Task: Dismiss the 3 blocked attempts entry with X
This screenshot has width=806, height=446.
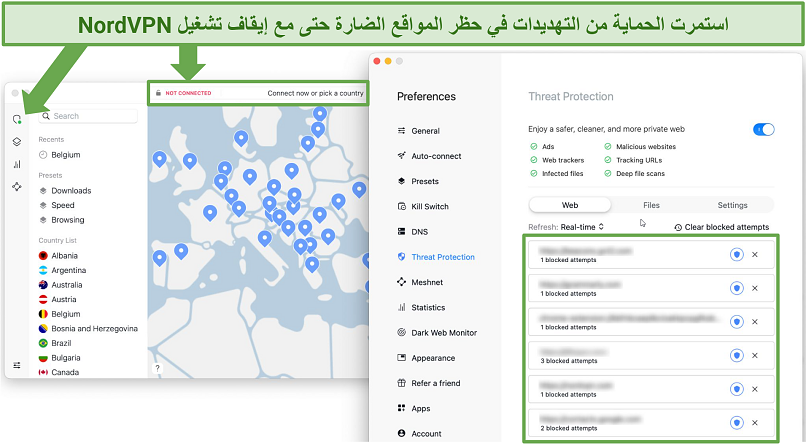Action: click(755, 356)
